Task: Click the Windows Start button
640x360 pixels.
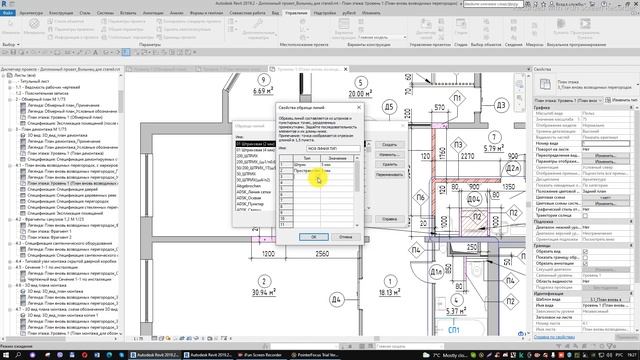Action: click(5, 355)
